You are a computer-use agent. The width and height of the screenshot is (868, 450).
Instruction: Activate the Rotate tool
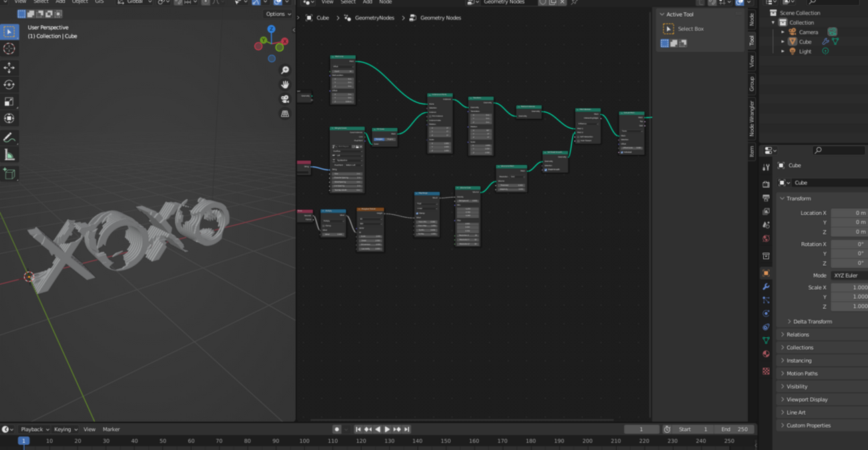coord(9,85)
